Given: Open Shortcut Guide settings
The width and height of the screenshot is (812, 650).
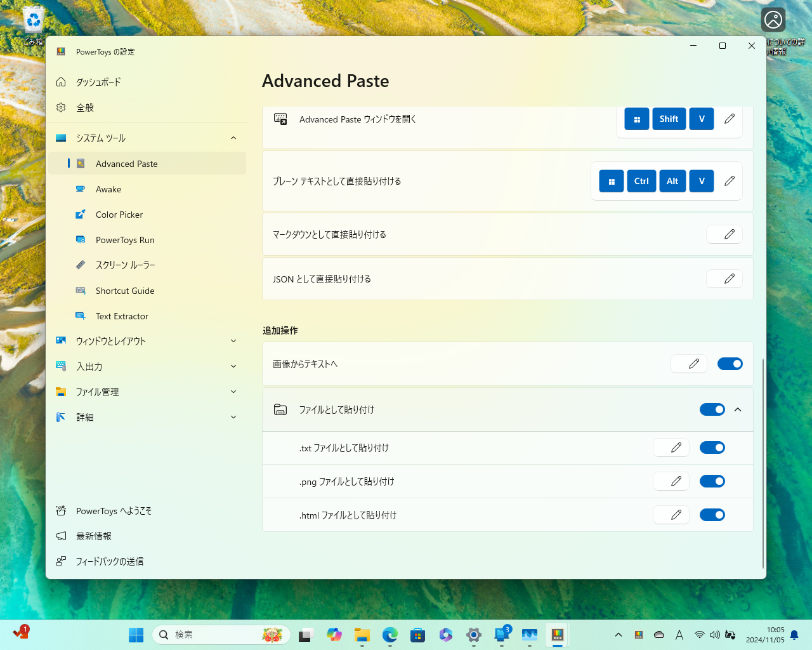Looking at the screenshot, I should click(x=147, y=291).
